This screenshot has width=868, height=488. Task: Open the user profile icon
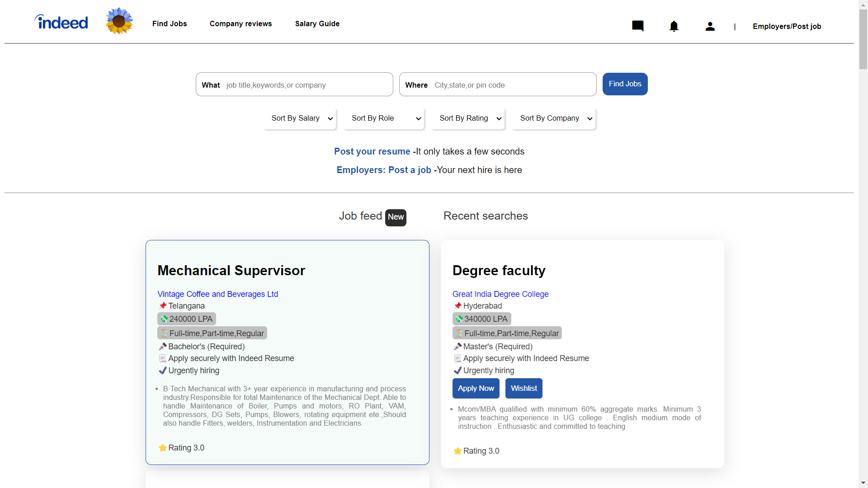(710, 26)
